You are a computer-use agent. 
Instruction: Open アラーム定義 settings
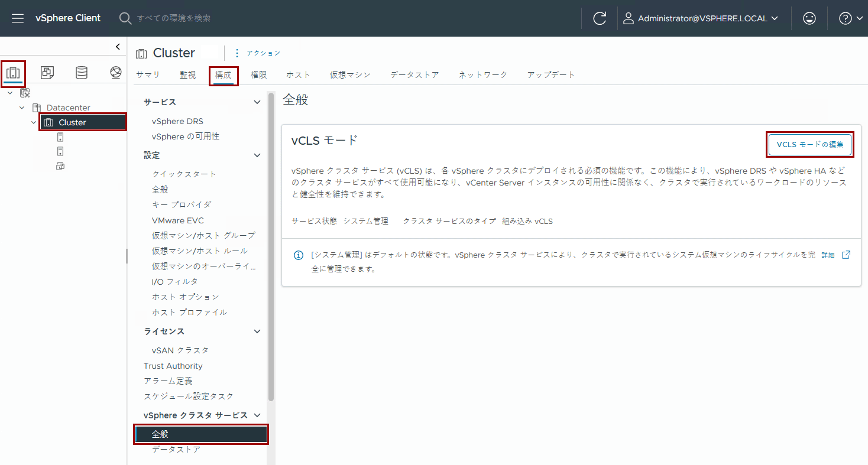(x=168, y=381)
